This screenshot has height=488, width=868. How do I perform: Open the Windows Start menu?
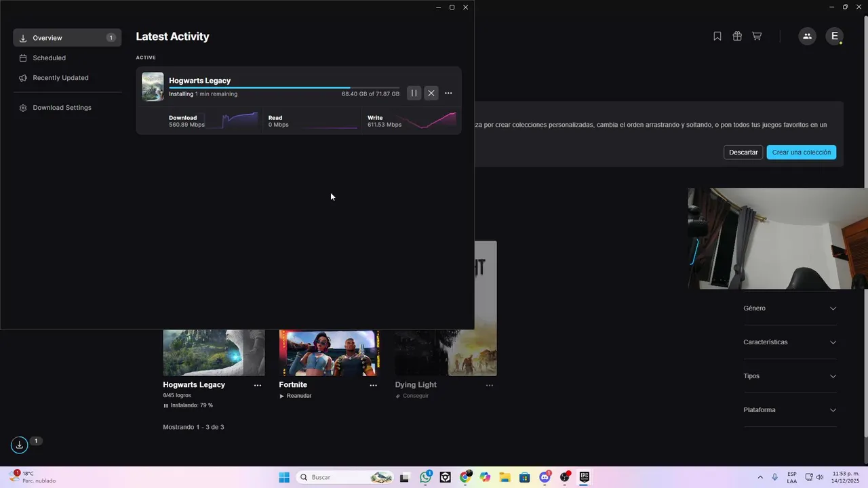pos(284,478)
